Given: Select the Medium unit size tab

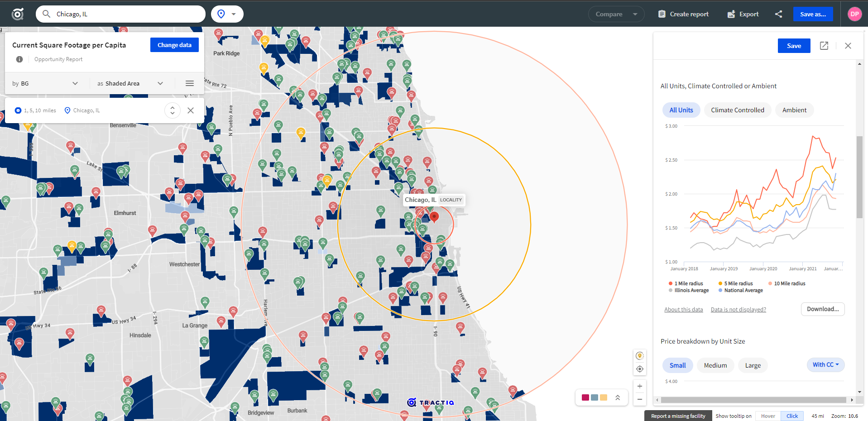Looking at the screenshot, I should pos(715,365).
